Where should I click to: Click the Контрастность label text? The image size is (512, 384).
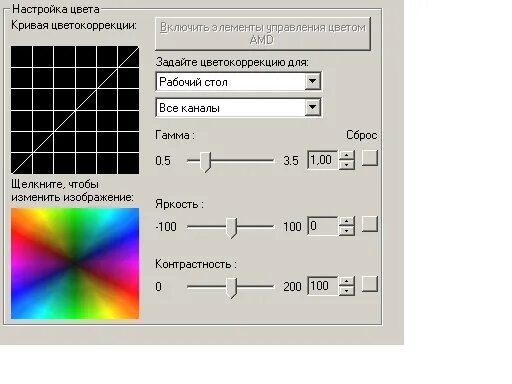196,264
